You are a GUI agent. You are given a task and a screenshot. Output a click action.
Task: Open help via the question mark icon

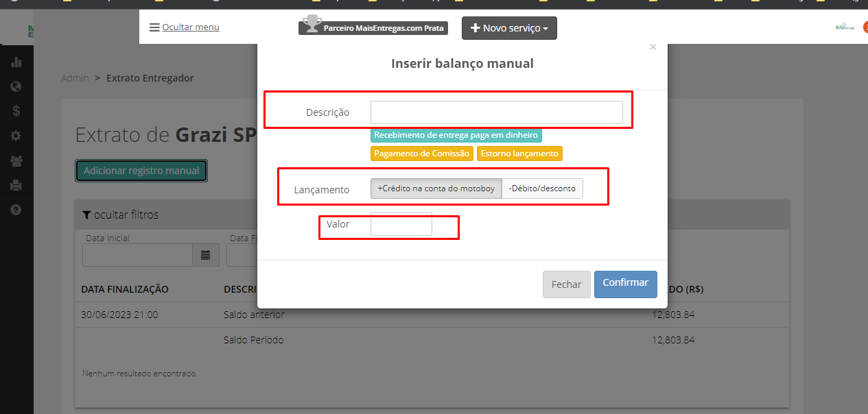coord(16,210)
